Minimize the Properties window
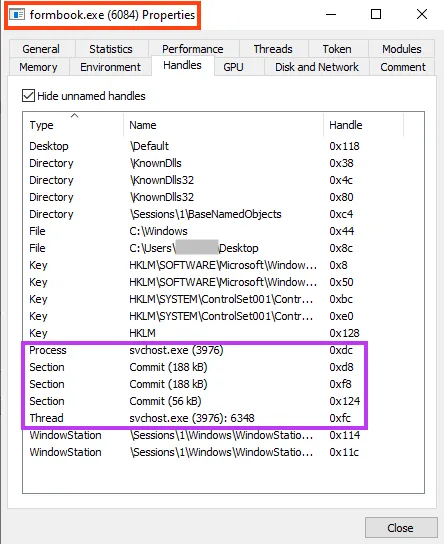 pos(331,15)
